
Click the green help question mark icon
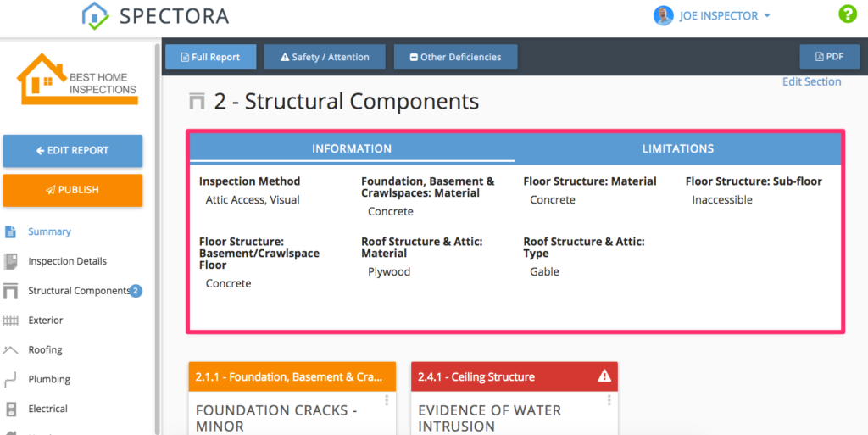(847, 14)
